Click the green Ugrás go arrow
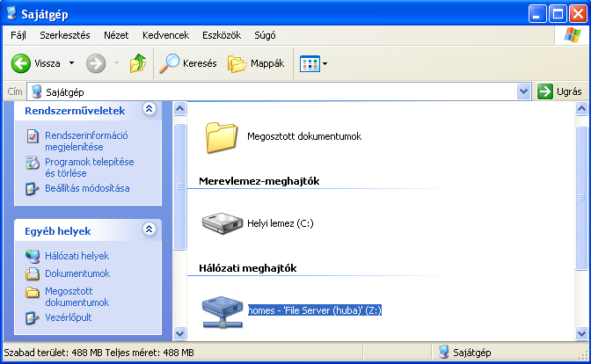This screenshot has height=364, width=591. tap(545, 91)
